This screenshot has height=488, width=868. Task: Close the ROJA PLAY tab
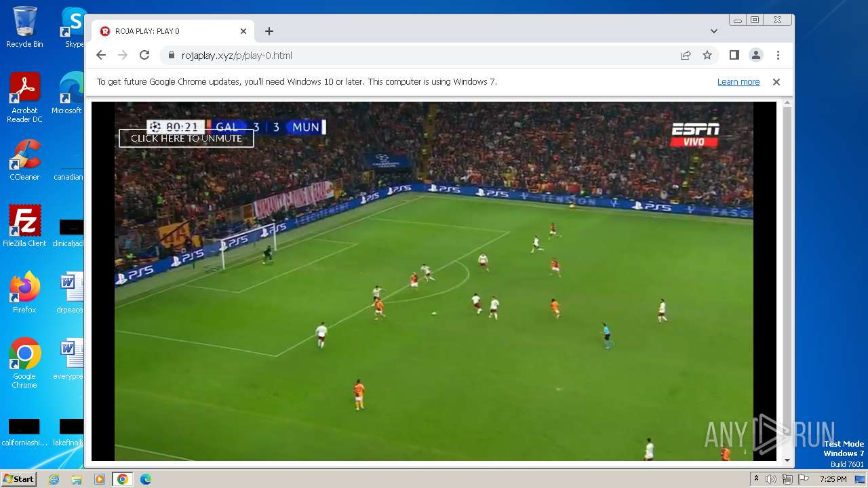pos(243,31)
